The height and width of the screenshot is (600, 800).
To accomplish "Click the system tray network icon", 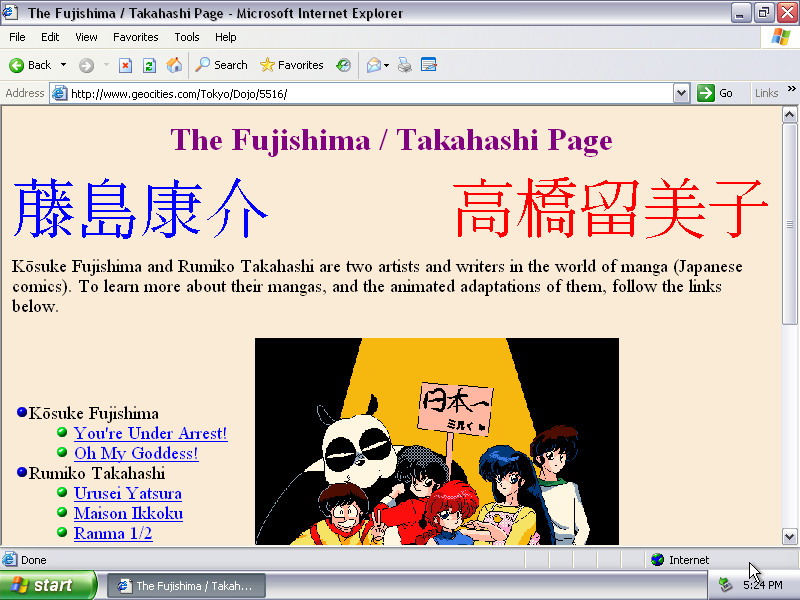I will click(725, 585).
